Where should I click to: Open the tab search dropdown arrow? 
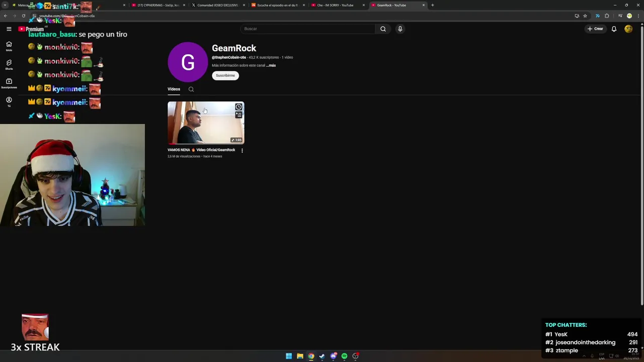click(x=6, y=5)
